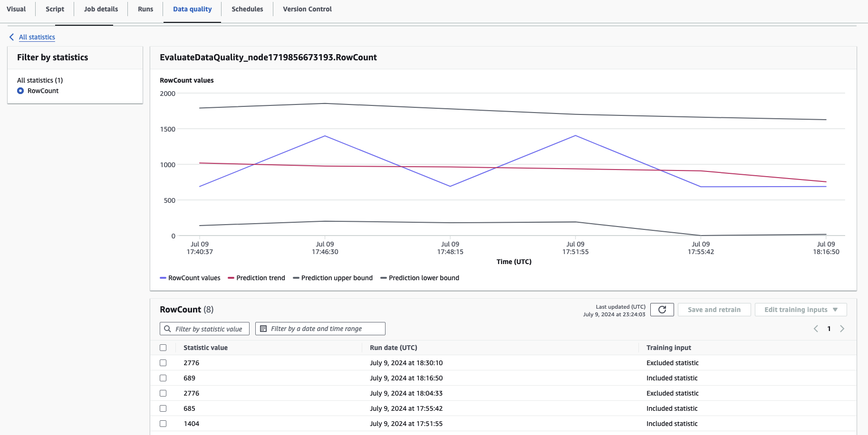This screenshot has width=868, height=435.
Task: Click the search icon in statistic filter
Action: 167,329
